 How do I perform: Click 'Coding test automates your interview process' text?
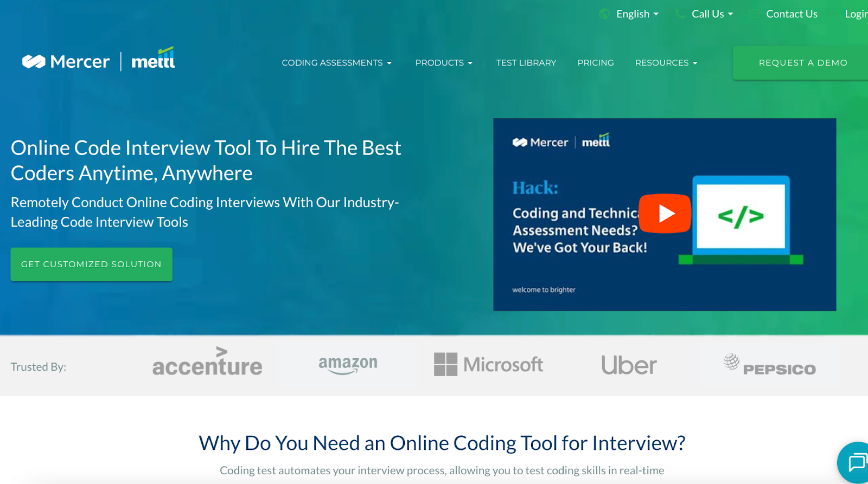pyautogui.click(x=442, y=470)
